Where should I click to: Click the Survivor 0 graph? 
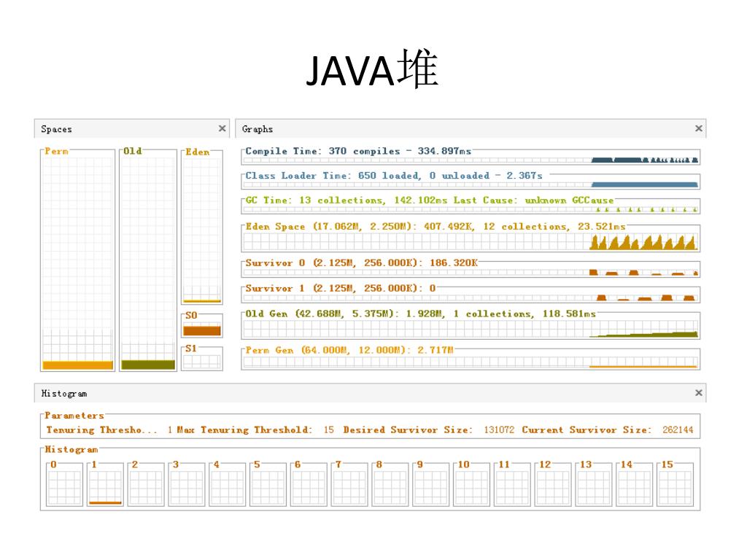pyautogui.click(x=471, y=269)
